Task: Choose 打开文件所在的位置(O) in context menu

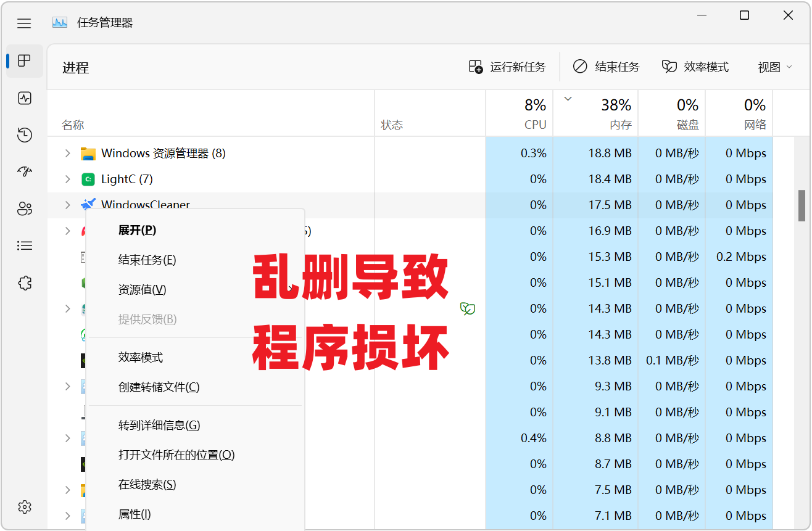Action: tap(195, 455)
